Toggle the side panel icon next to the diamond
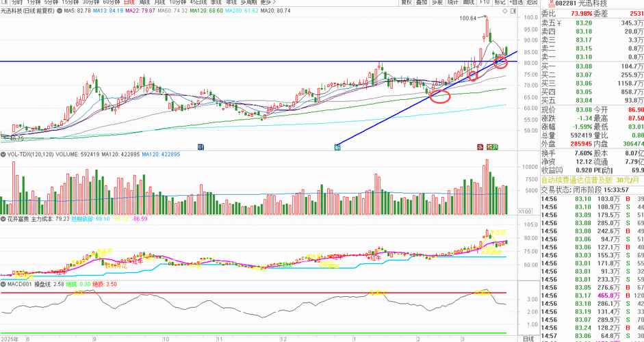Viewport: 644px width, 342px height. pos(512,11)
